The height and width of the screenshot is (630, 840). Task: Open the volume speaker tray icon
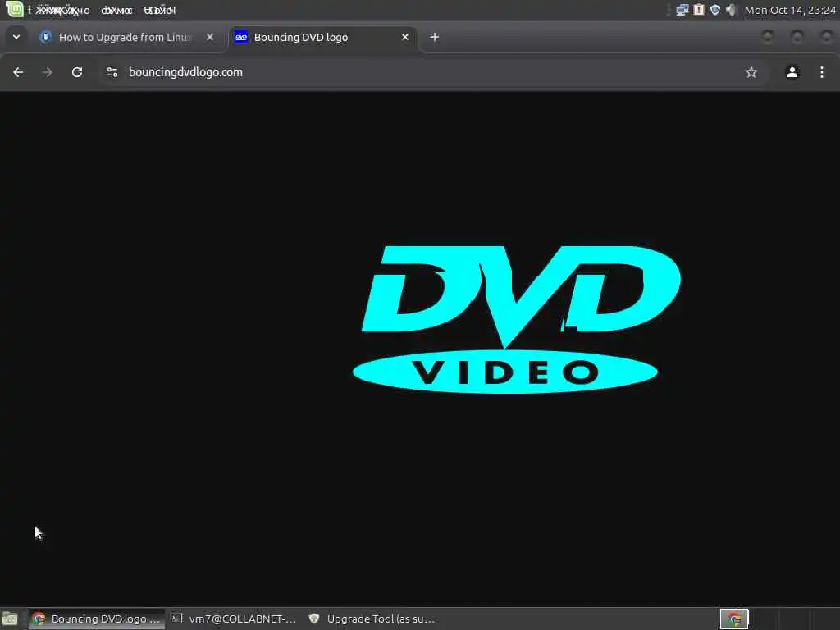click(x=731, y=10)
